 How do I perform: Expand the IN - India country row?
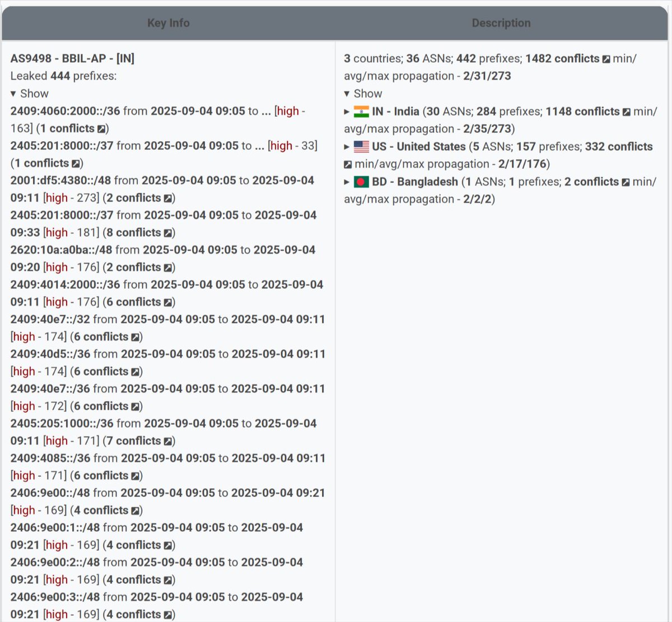pos(347,112)
